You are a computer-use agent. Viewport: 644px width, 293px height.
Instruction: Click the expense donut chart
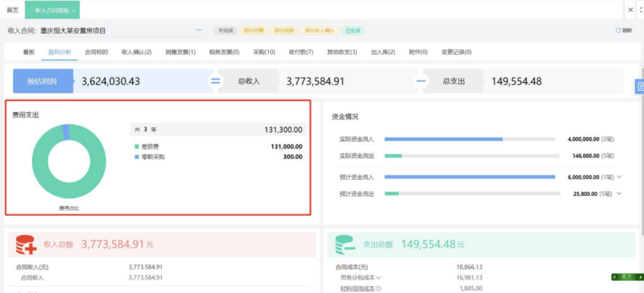tap(69, 161)
